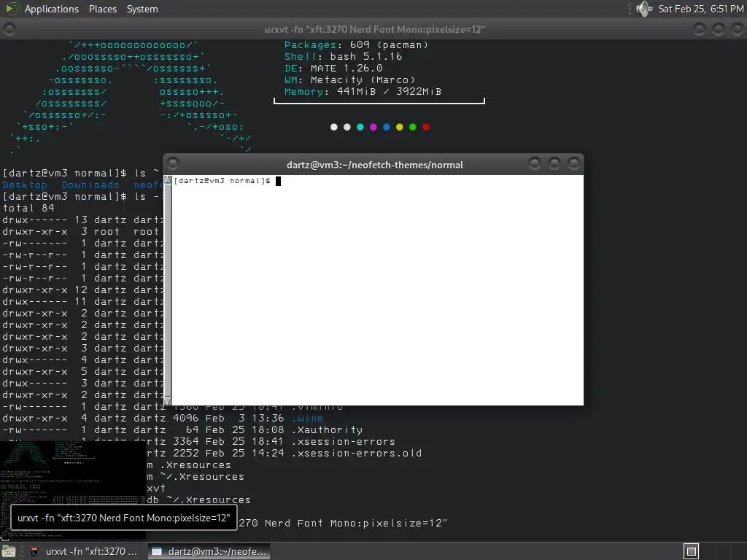Click scrollbar up arrow in front terminal

pyautogui.click(x=168, y=179)
